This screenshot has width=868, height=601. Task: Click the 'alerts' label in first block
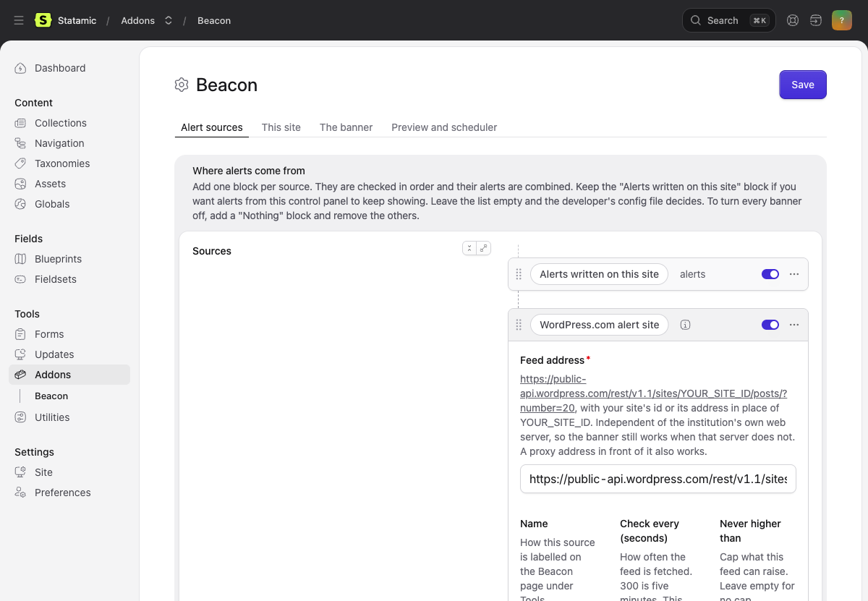692,274
